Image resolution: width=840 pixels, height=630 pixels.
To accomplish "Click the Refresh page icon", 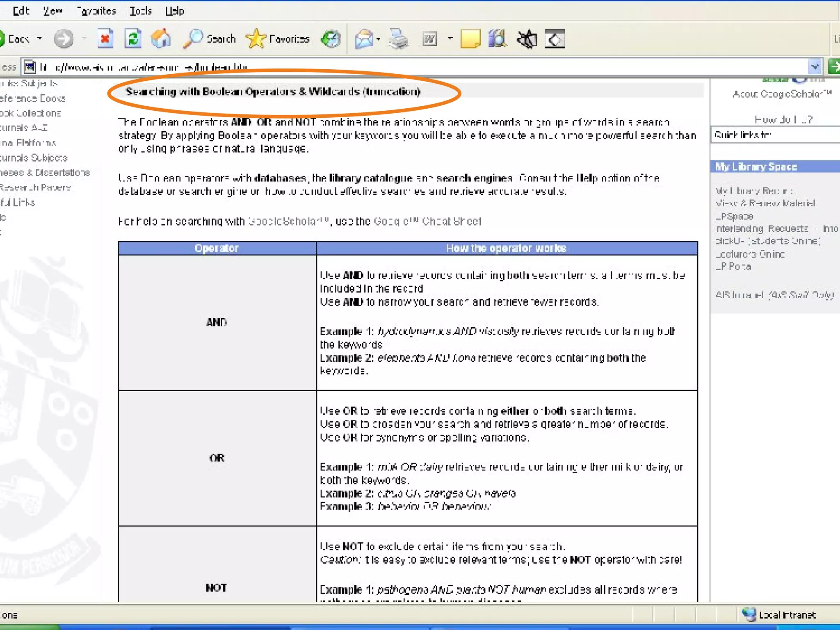I will tap(133, 39).
